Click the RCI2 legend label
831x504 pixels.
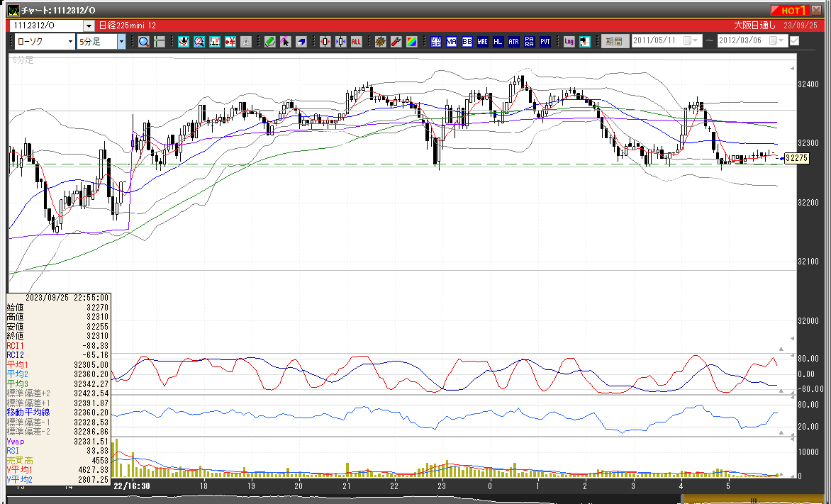point(16,355)
